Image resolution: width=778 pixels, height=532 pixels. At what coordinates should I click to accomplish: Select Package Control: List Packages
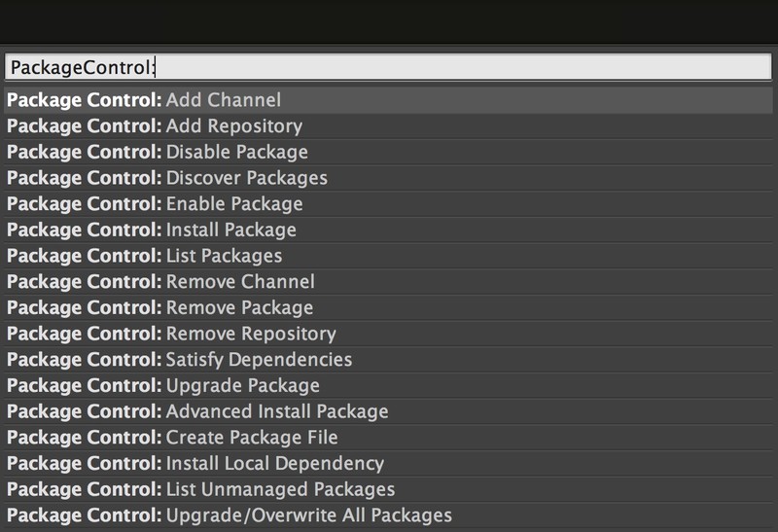(388, 256)
